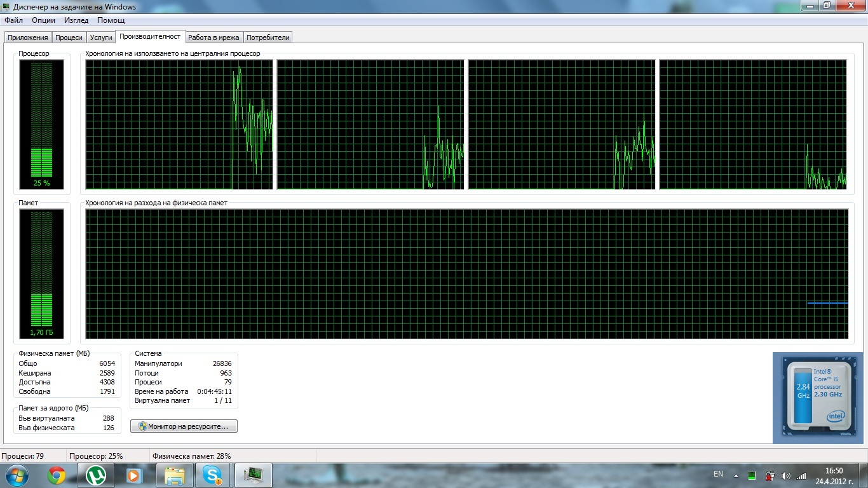Click the Свободна value 1791
The width and height of the screenshot is (868, 488).
tap(107, 391)
